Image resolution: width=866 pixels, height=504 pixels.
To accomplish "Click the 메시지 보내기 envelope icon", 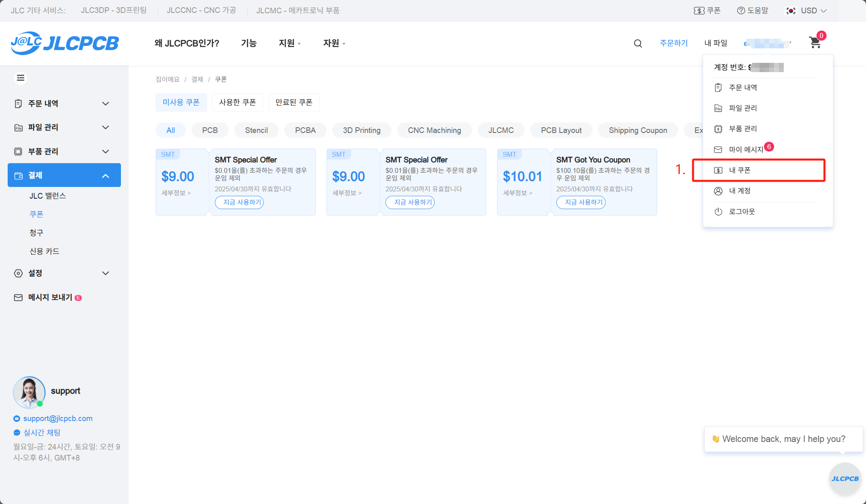I will pos(18,298).
